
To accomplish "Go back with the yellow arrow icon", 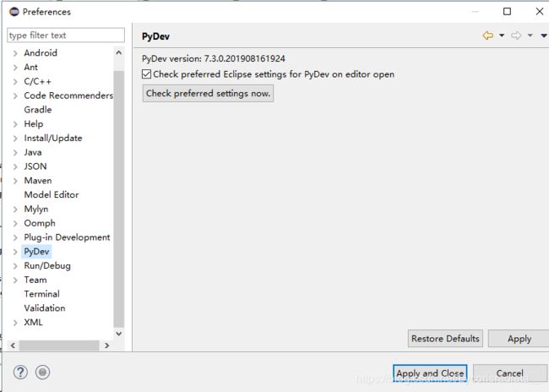I will 487,35.
